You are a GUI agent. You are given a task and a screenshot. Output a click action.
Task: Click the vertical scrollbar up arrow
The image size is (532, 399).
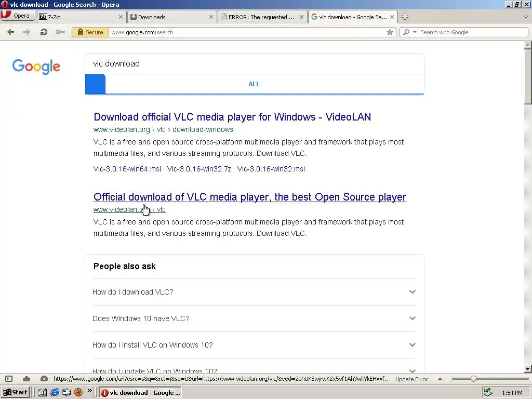click(528, 45)
